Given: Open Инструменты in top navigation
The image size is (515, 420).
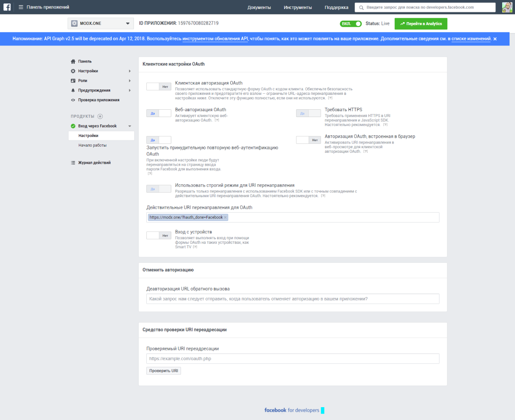Looking at the screenshot, I should [298, 7].
